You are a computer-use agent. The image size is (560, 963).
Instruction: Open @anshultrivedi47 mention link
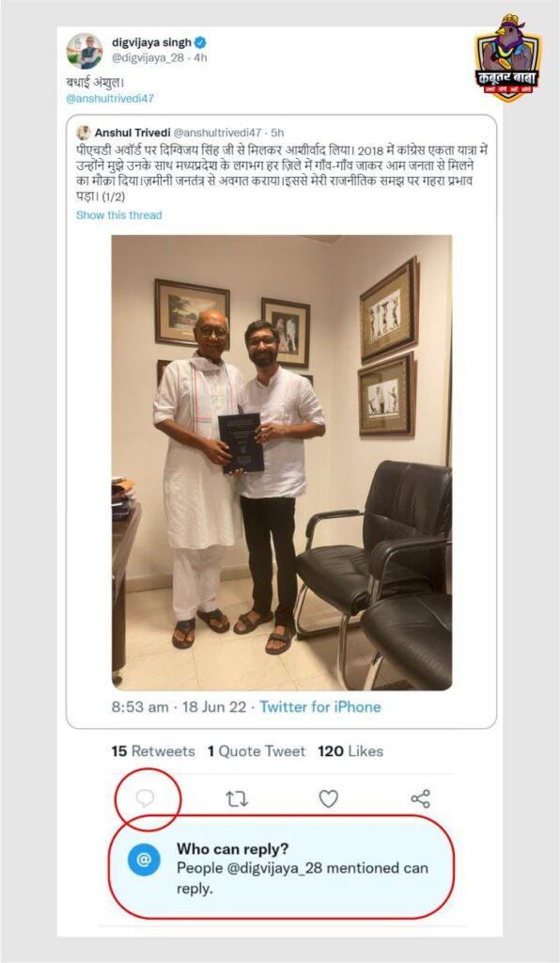point(110,98)
